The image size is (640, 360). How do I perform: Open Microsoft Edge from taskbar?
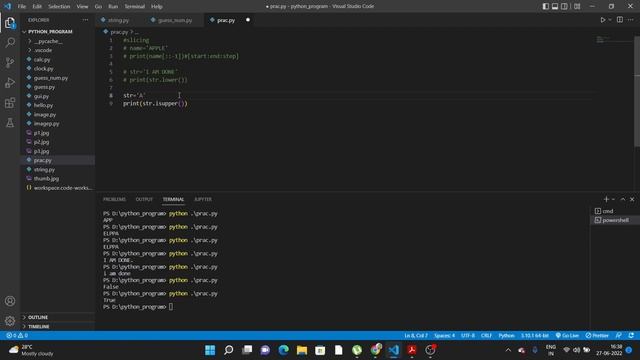283,350
